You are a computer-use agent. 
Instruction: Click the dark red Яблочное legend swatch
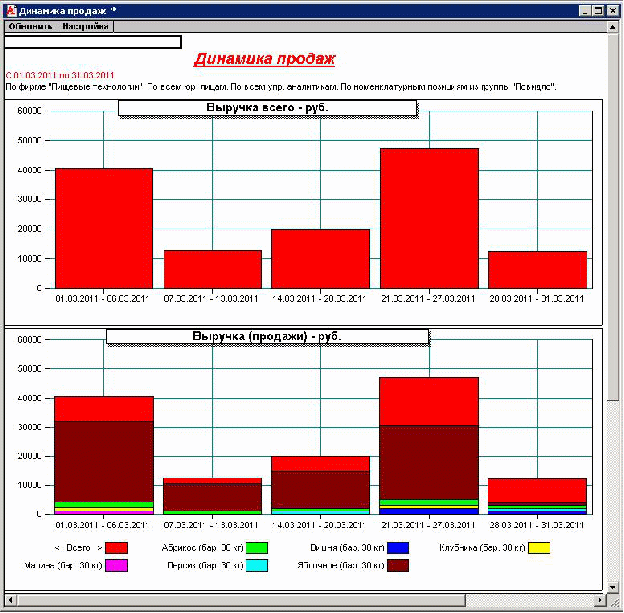(x=398, y=566)
